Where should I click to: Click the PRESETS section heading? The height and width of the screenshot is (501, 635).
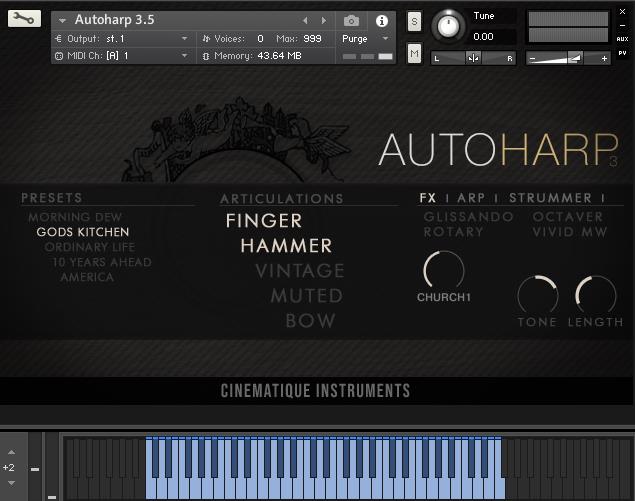click(x=51, y=198)
